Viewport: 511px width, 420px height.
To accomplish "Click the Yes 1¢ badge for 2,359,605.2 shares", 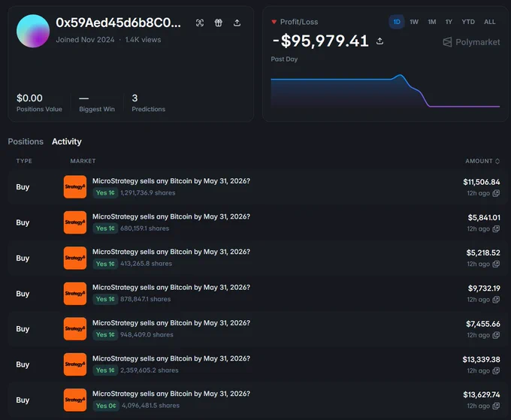I will click(105, 370).
